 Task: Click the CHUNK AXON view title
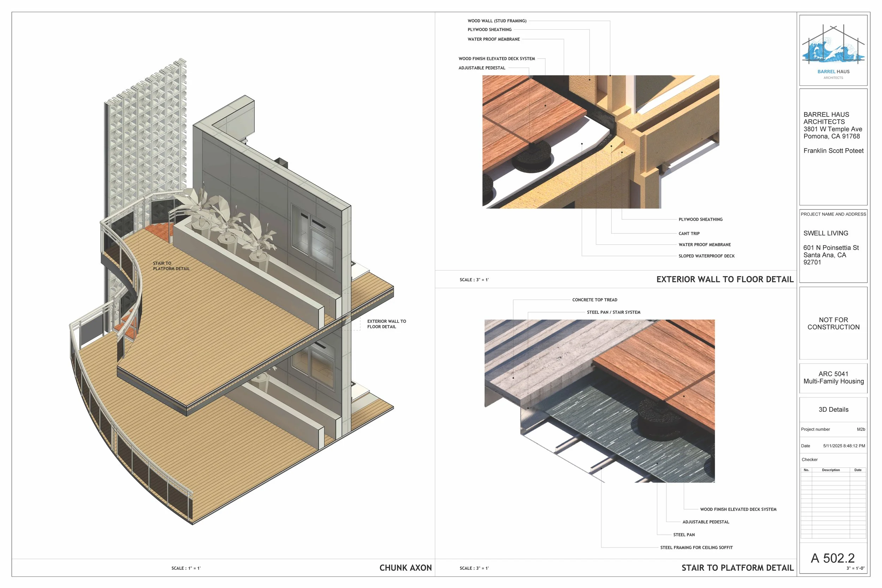[405, 568]
